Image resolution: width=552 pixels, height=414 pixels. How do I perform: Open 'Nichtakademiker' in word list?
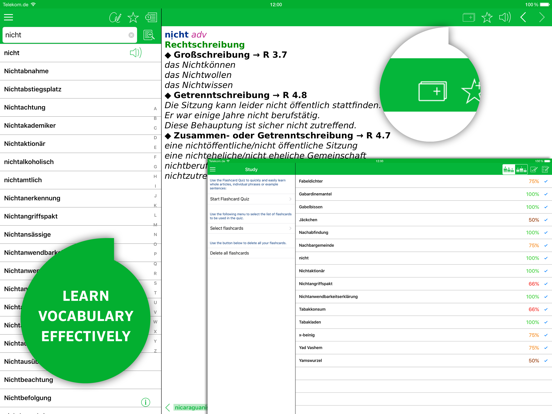click(x=81, y=126)
